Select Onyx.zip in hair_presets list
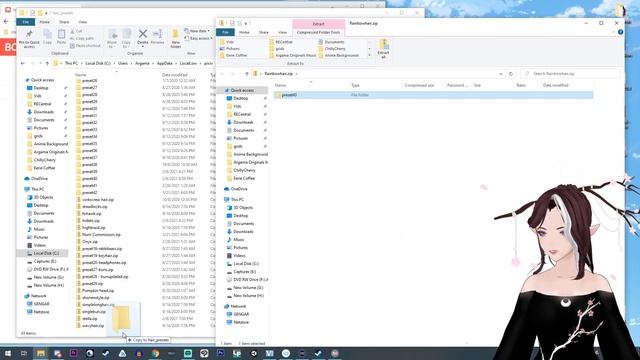This screenshot has height=360, width=640. pyautogui.click(x=89, y=242)
